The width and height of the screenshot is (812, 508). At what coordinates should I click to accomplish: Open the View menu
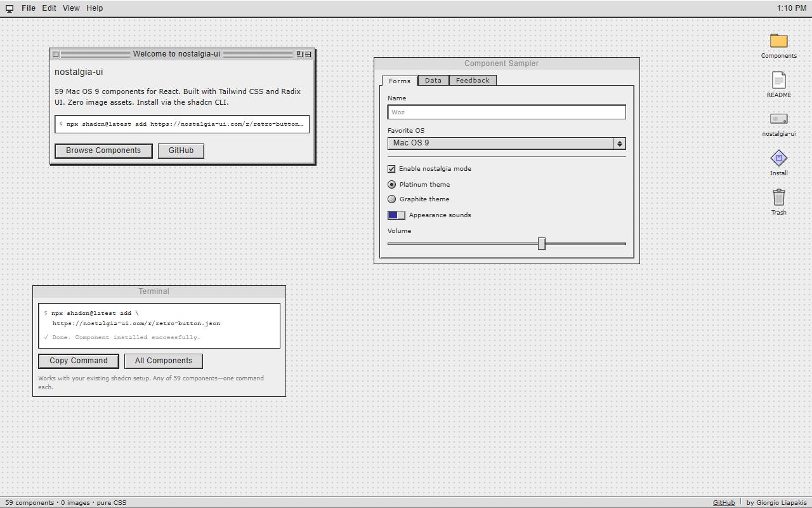pyautogui.click(x=71, y=8)
